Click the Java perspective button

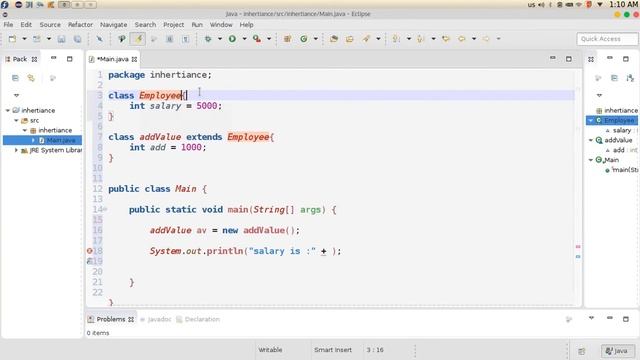pyautogui.click(x=617, y=351)
